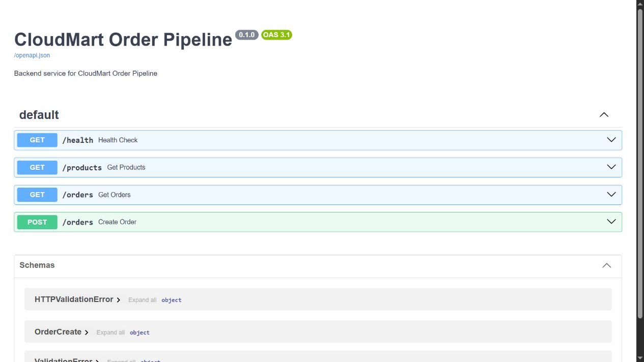Click the Schemas heading
644x362 pixels.
coord(37,265)
